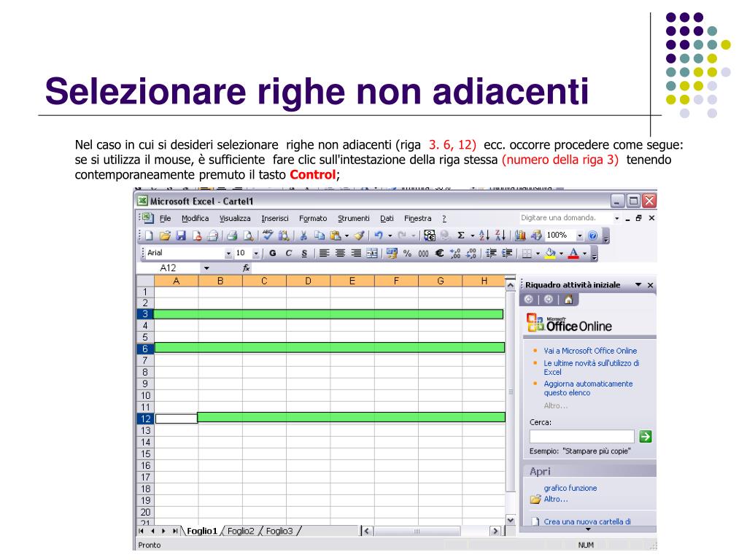Save the workbook with the floppy icon
The width and height of the screenshot is (747, 560).
tap(181, 236)
